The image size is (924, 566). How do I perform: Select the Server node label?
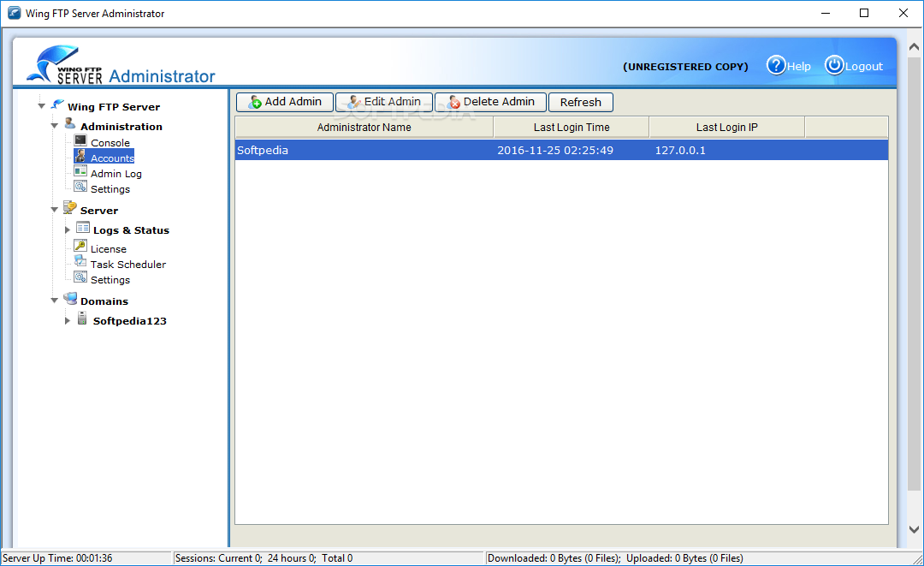[99, 211]
